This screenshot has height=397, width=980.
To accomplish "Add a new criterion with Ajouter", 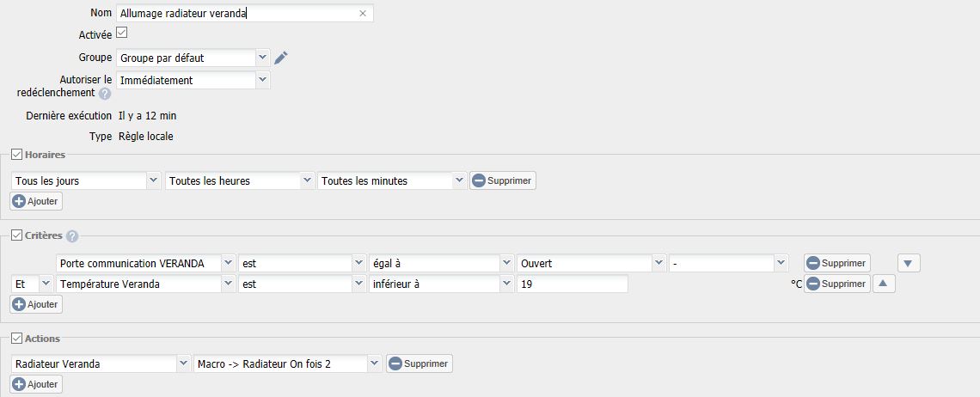I will click(36, 304).
